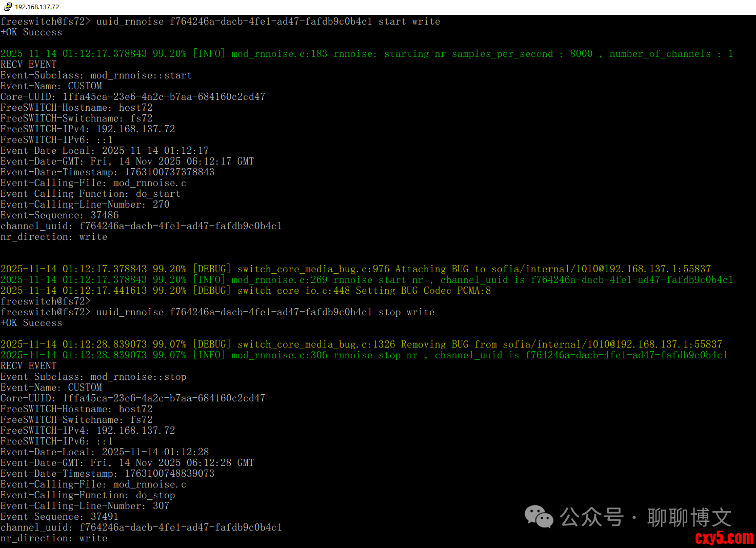This screenshot has height=548, width=756.
Task: Click the INFO line 'mod_rnnoise.c:269 rnnoise start nr'
Action: (367, 280)
